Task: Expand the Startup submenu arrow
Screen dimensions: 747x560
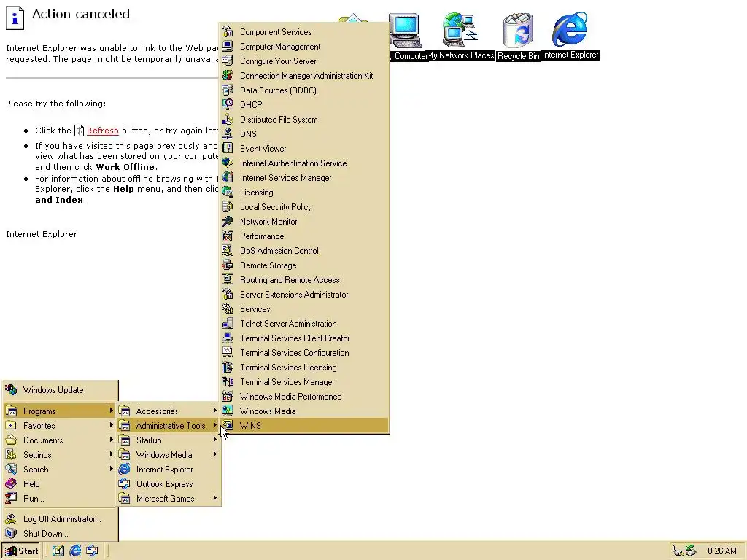Action: [215, 440]
